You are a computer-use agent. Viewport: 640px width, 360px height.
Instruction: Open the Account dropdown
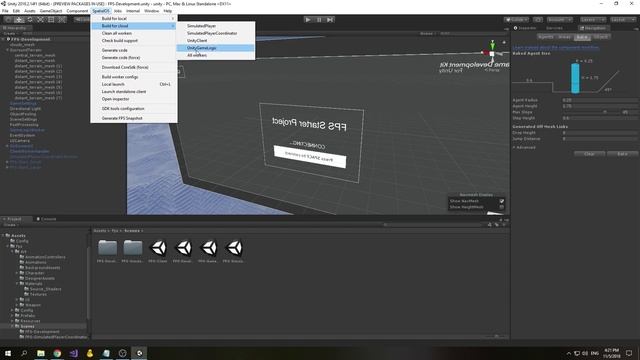coord(560,20)
